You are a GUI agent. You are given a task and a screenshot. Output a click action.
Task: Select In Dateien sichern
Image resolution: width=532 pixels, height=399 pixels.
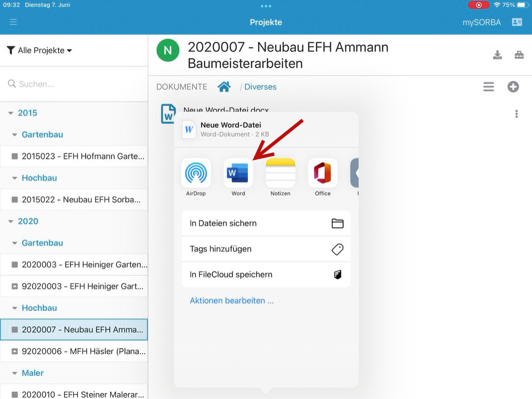[266, 223]
